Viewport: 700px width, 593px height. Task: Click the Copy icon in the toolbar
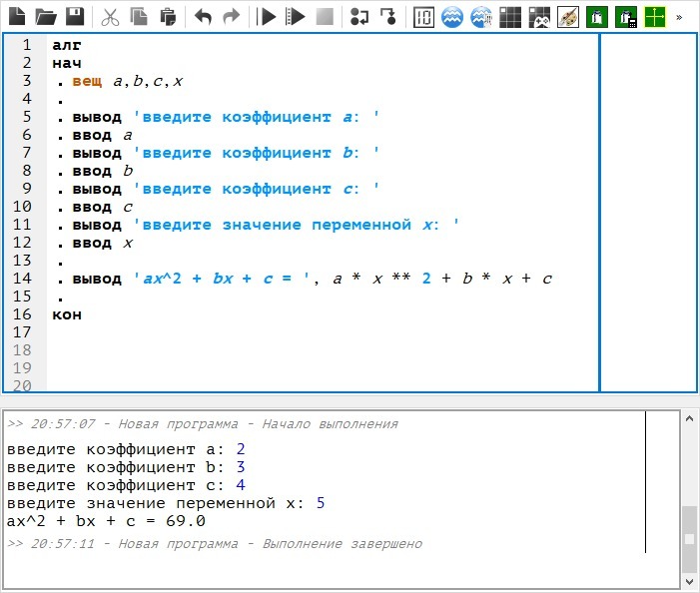click(x=138, y=16)
